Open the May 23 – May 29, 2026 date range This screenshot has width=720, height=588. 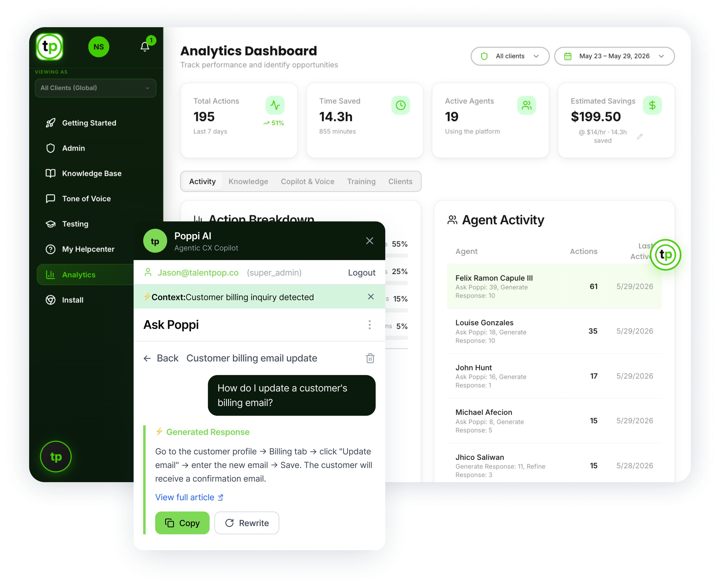coord(614,56)
